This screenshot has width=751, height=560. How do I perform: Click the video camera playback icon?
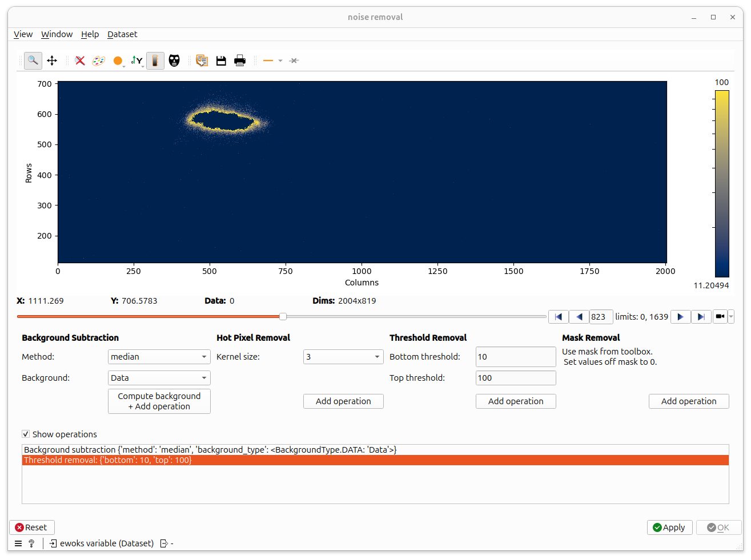[x=720, y=316]
